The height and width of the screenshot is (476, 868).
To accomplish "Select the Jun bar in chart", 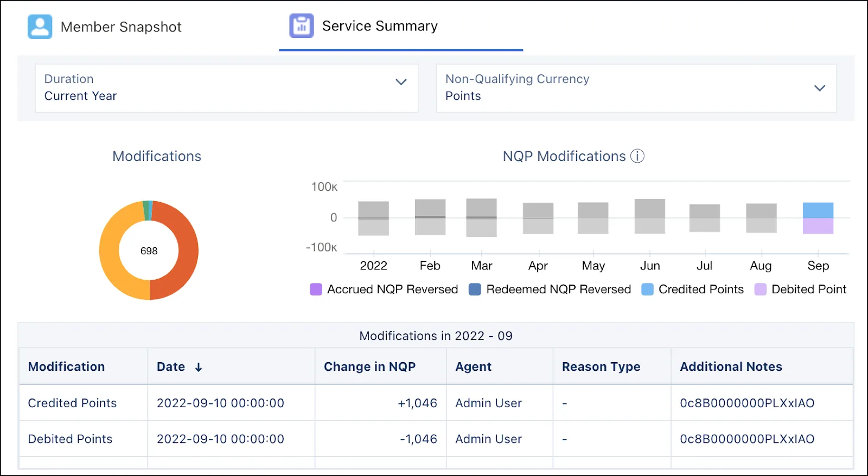I will tap(650, 216).
